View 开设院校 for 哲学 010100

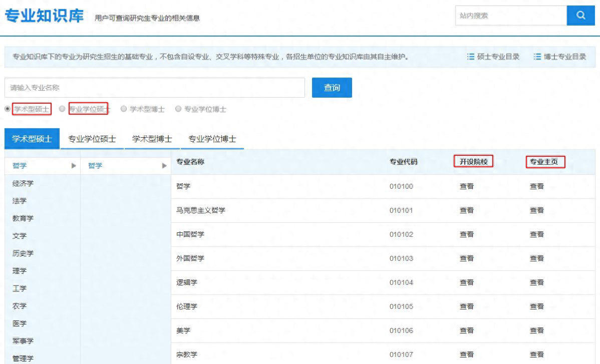[x=466, y=186]
